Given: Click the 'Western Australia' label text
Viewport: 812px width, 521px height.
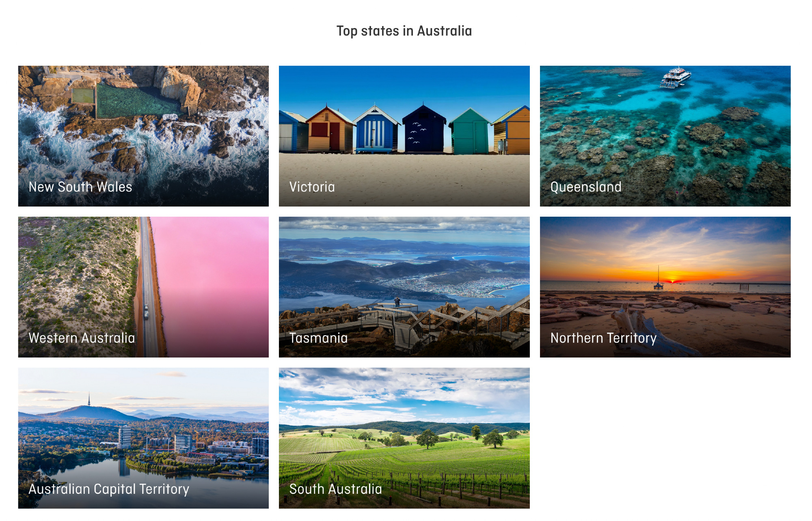Looking at the screenshot, I should coord(82,338).
